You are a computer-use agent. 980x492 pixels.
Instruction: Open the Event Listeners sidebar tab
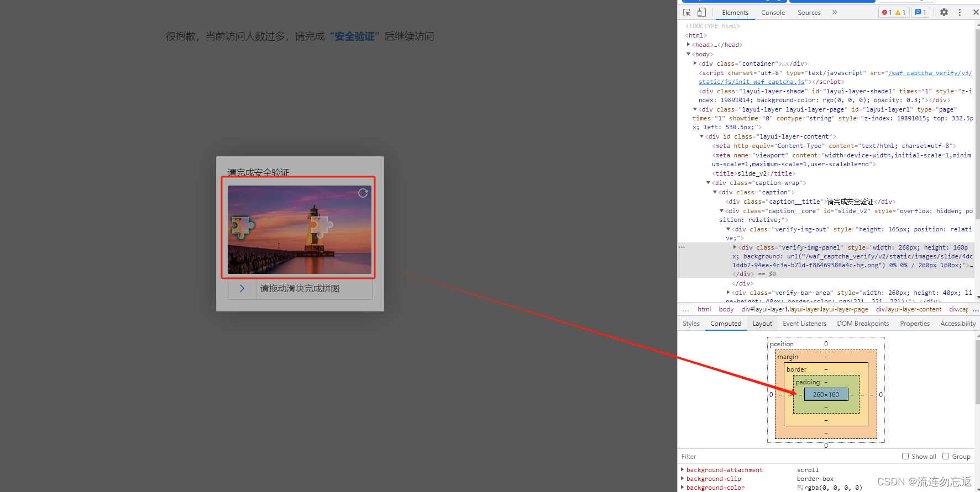tap(804, 324)
